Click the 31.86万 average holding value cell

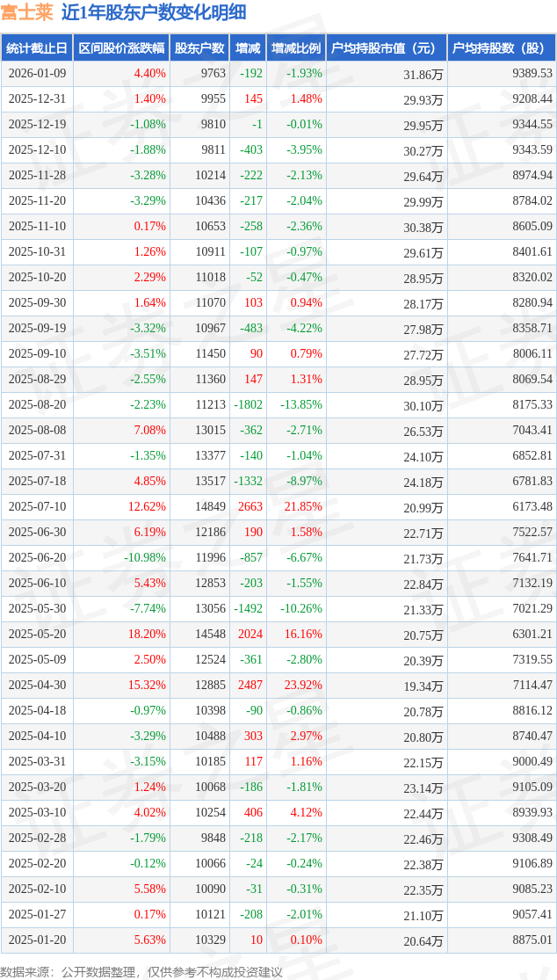click(423, 75)
